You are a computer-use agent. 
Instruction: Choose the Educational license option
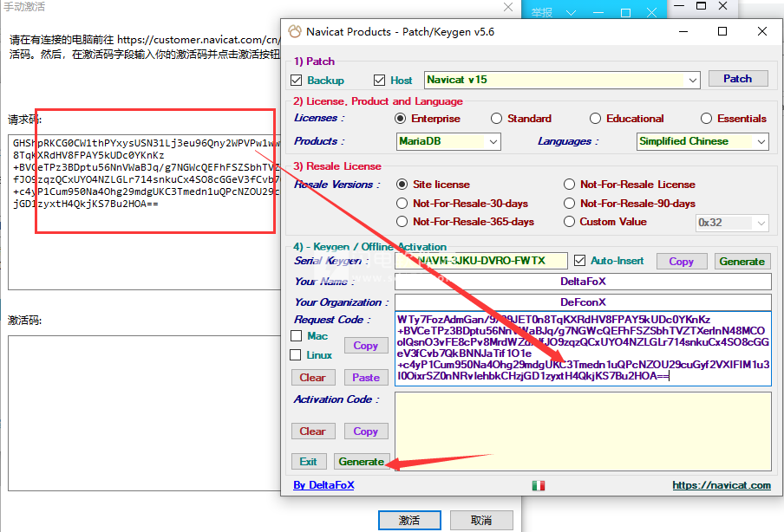click(595, 119)
